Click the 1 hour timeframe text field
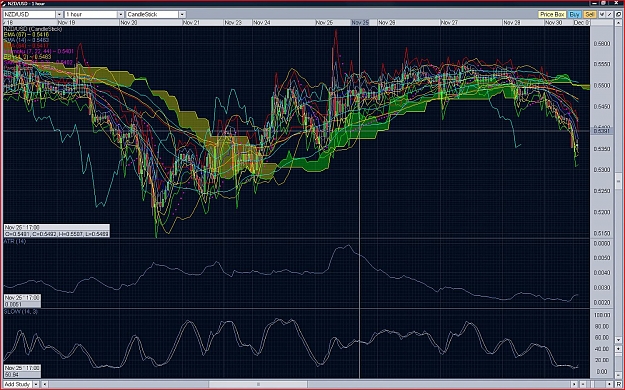The width and height of the screenshot is (625, 390). tap(91, 14)
